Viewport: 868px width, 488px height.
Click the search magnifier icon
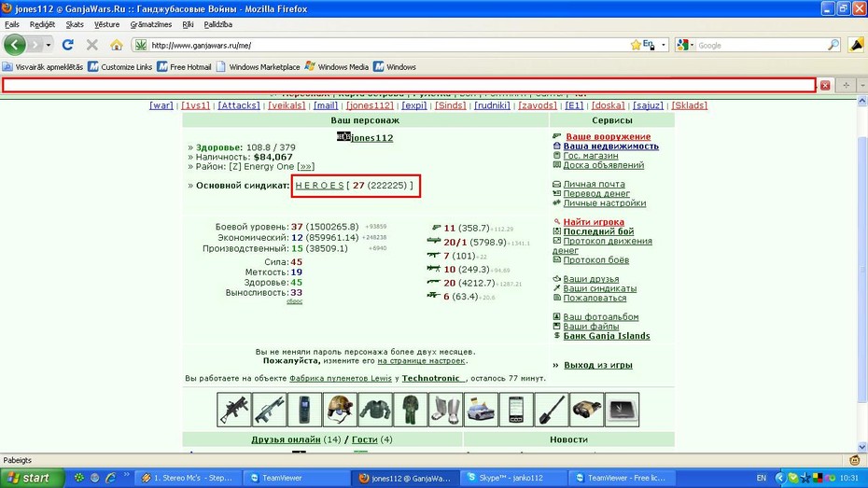click(833, 45)
